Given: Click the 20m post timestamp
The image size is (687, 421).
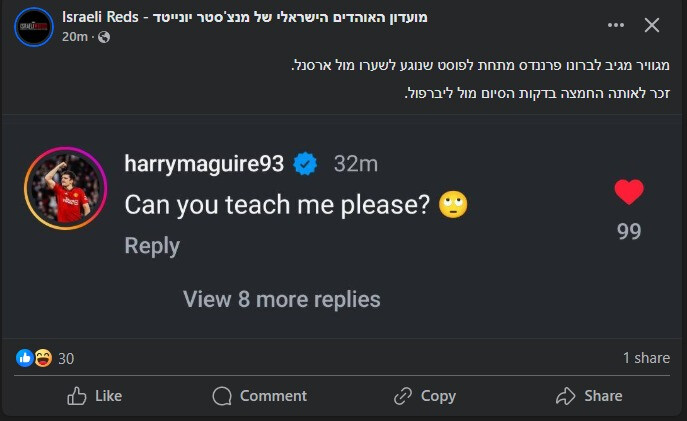Looking at the screenshot, I should pos(75,37).
